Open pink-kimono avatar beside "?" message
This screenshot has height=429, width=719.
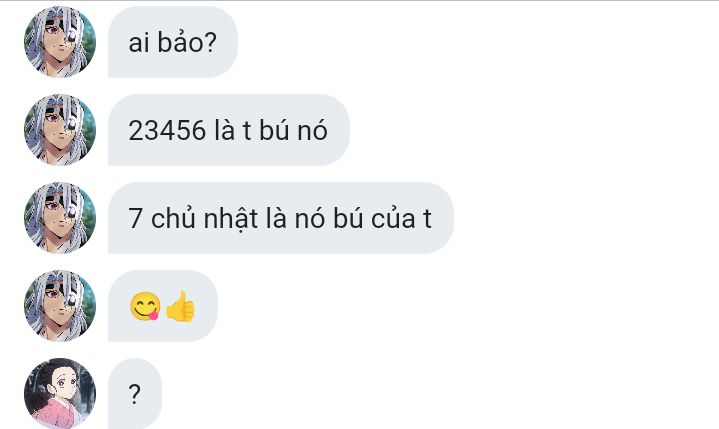click(x=60, y=394)
